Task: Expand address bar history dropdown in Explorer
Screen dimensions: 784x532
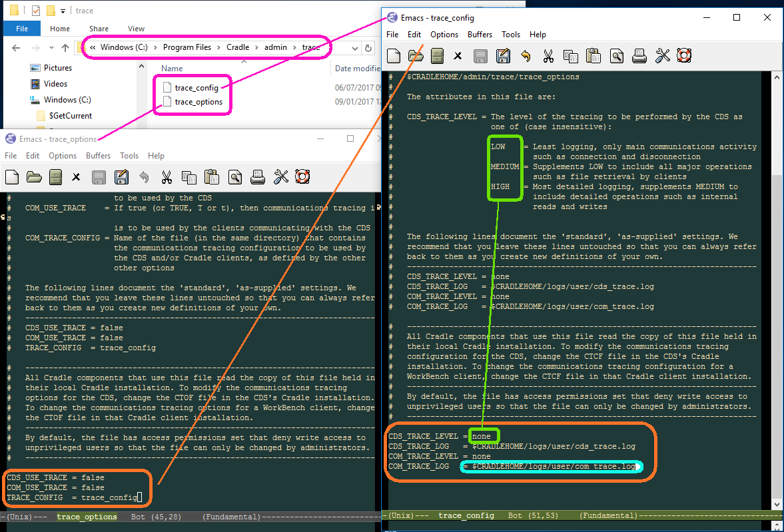Action: tap(354, 48)
